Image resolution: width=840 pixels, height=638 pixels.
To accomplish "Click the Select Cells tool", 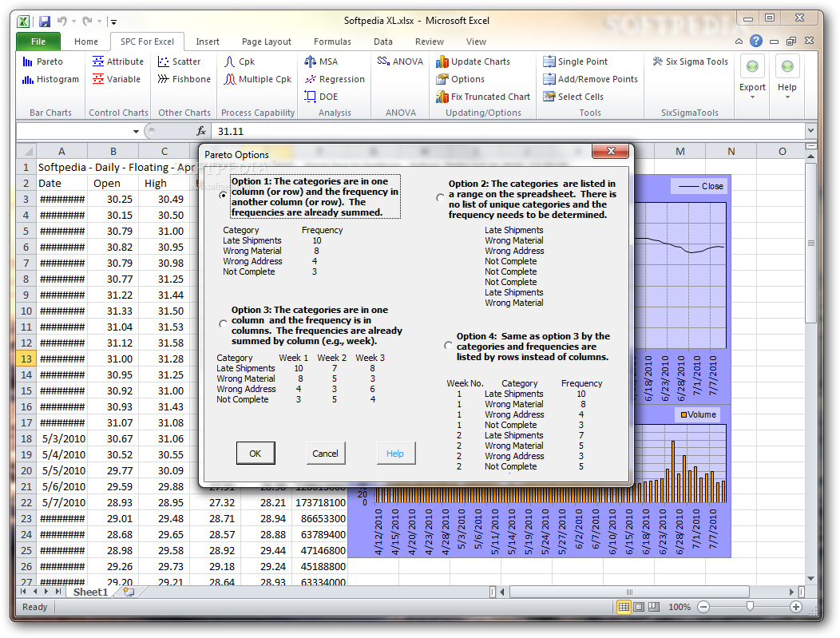I will pyautogui.click(x=573, y=97).
